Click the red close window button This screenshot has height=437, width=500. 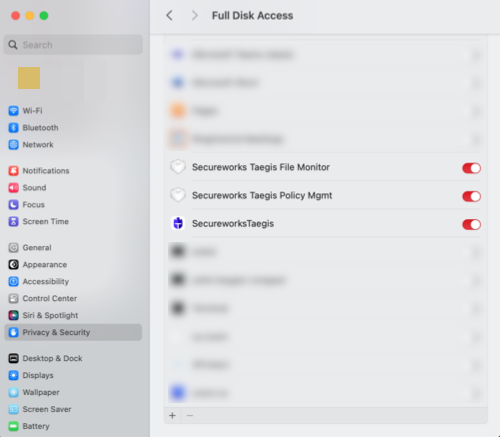point(16,16)
